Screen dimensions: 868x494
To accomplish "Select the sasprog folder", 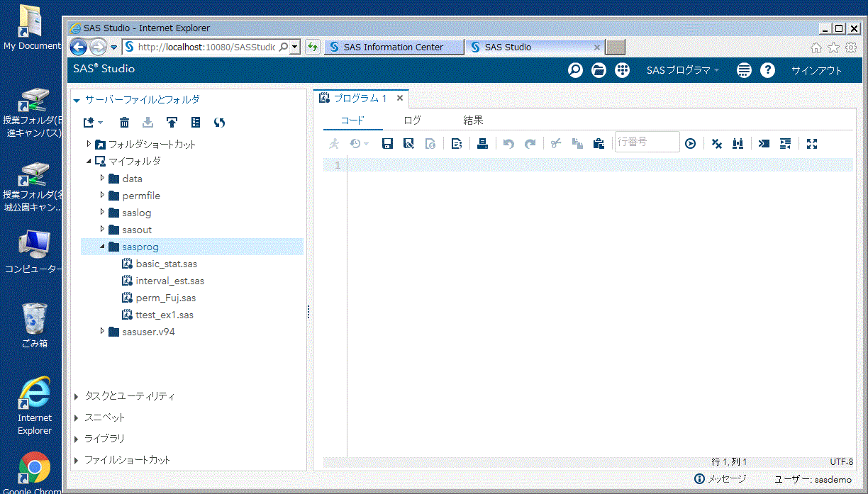I will 140,247.
